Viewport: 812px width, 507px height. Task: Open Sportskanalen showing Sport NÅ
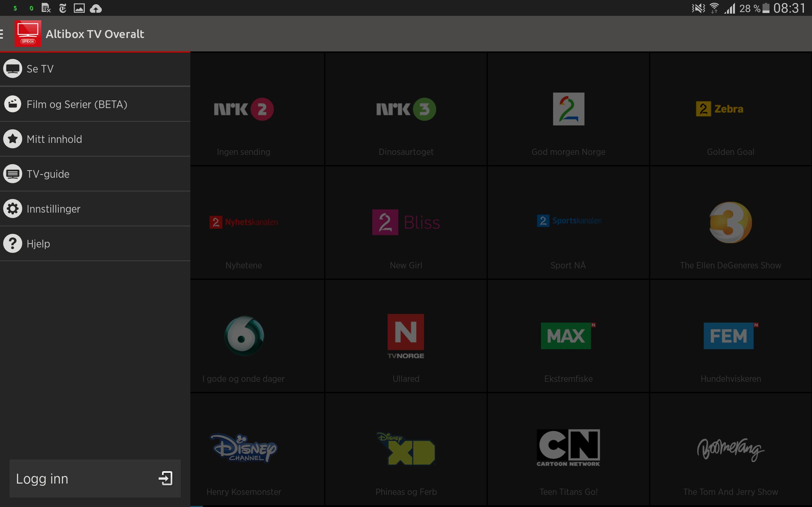coord(568,222)
